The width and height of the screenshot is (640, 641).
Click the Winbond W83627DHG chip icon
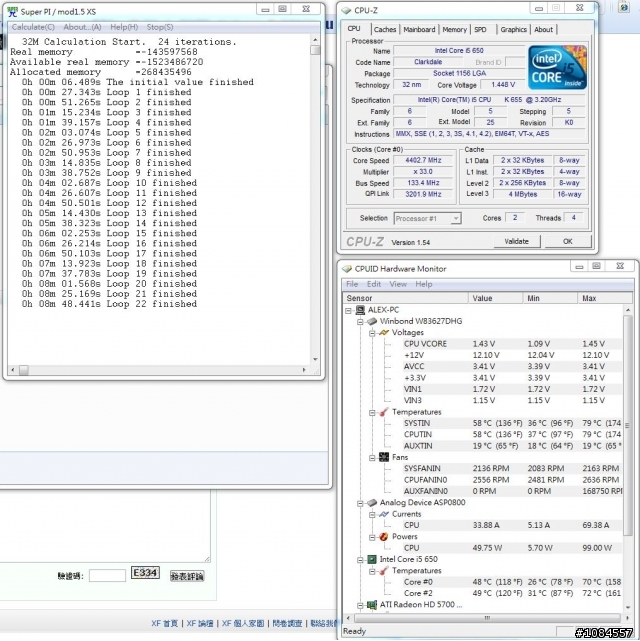point(372,321)
